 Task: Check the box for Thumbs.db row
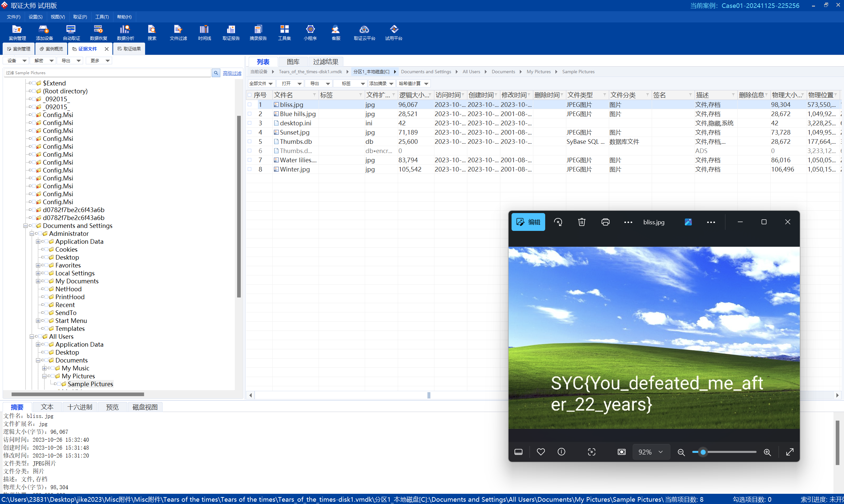click(250, 141)
